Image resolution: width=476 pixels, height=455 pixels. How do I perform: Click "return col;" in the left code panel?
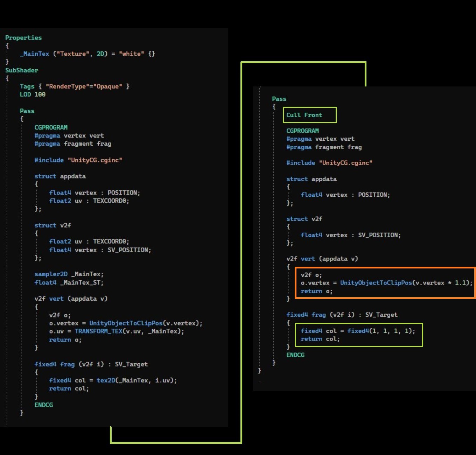69,388
